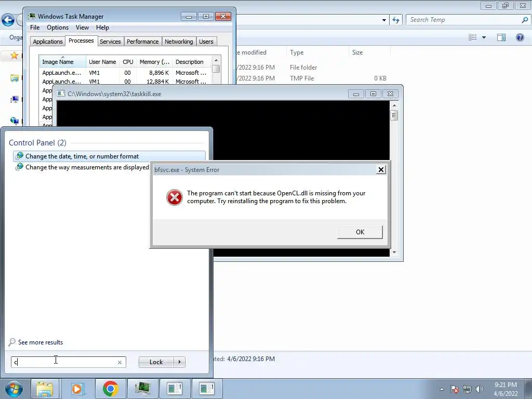Clear the Start menu search box
This screenshot has width=532, height=399.
[119, 362]
